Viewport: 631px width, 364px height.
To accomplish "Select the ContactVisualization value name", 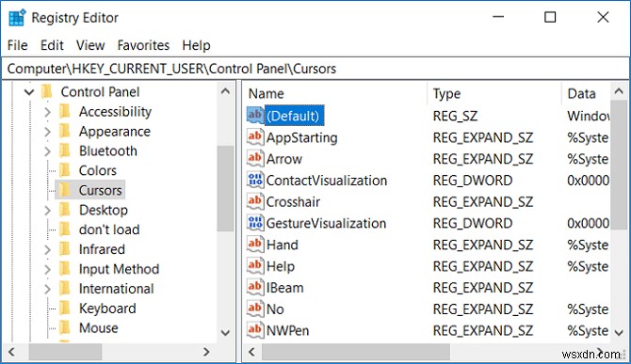I will tap(327, 181).
